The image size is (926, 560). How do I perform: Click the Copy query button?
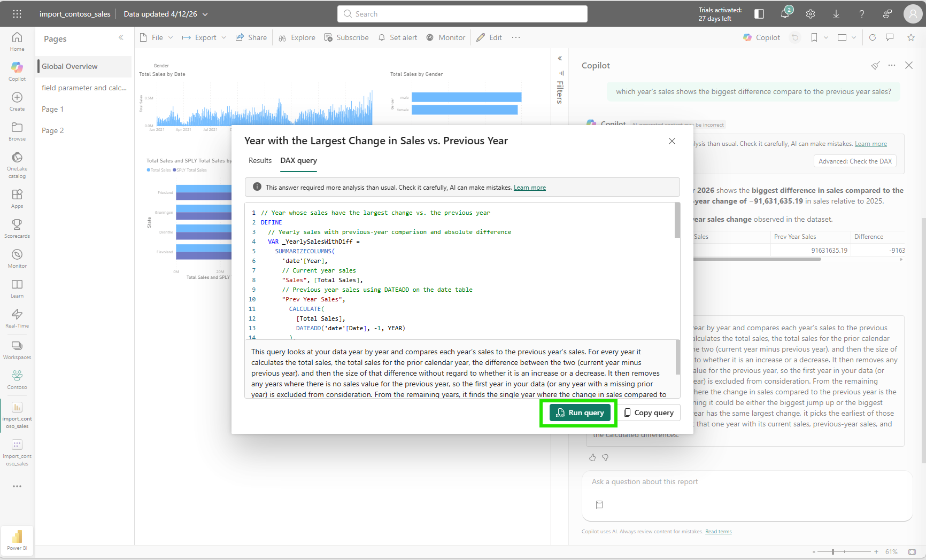click(649, 413)
